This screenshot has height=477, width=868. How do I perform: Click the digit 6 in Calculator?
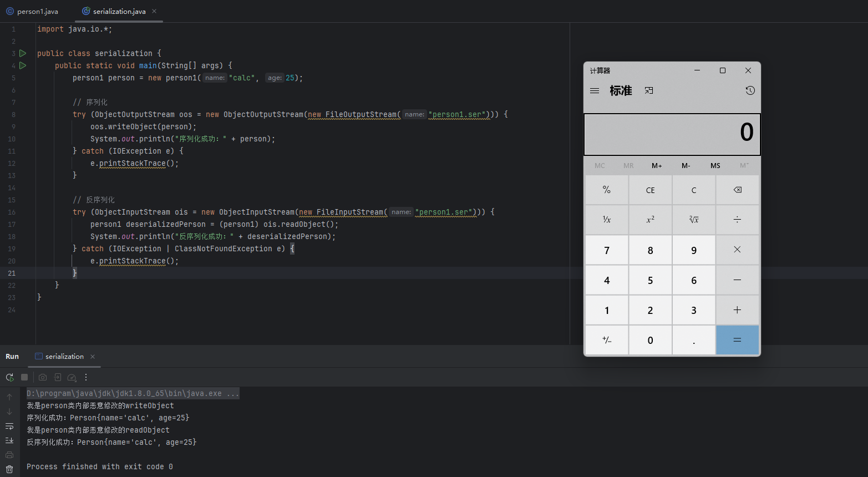click(694, 280)
